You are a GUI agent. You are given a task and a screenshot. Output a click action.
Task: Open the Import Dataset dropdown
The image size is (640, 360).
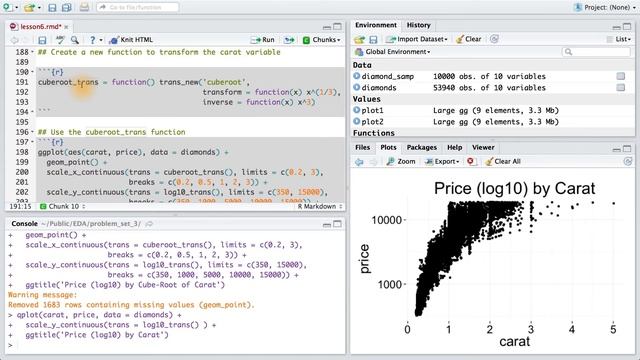click(x=416, y=39)
